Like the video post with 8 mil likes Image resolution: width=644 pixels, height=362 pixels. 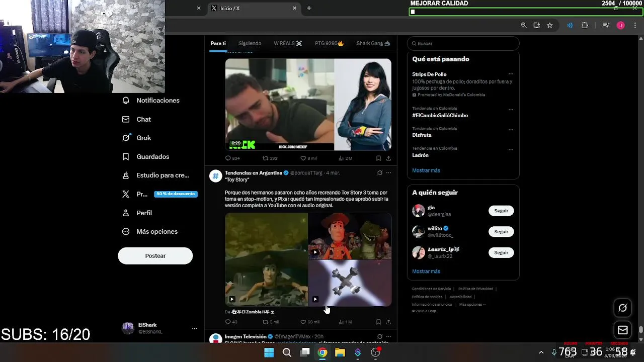coord(303,158)
